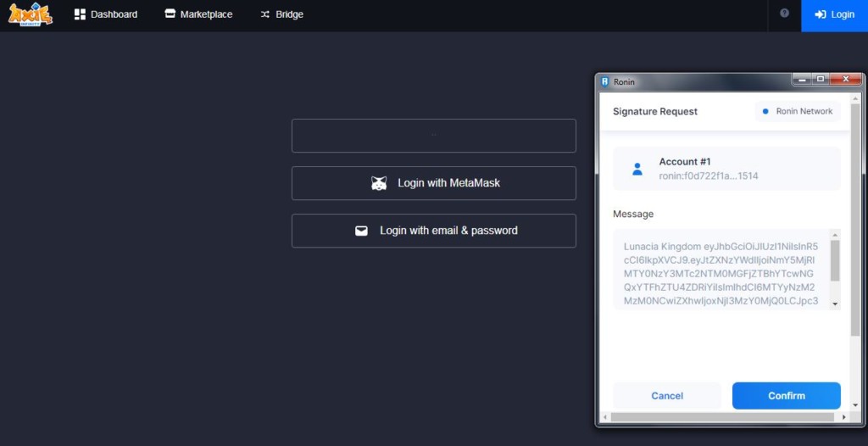Close the Ronin window
The height and width of the screenshot is (446, 868).
846,80
